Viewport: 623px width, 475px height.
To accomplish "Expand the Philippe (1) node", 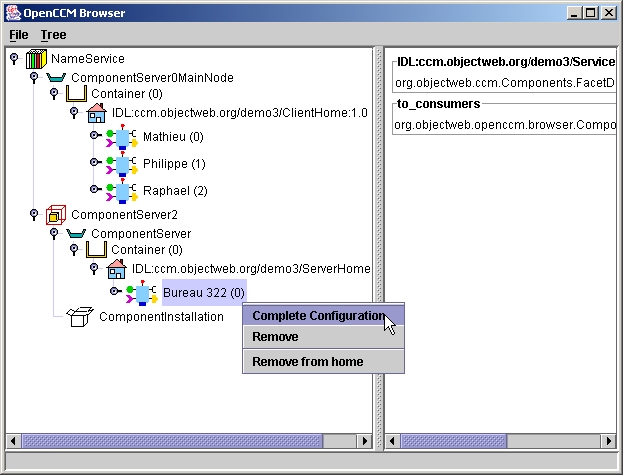I will [95, 162].
